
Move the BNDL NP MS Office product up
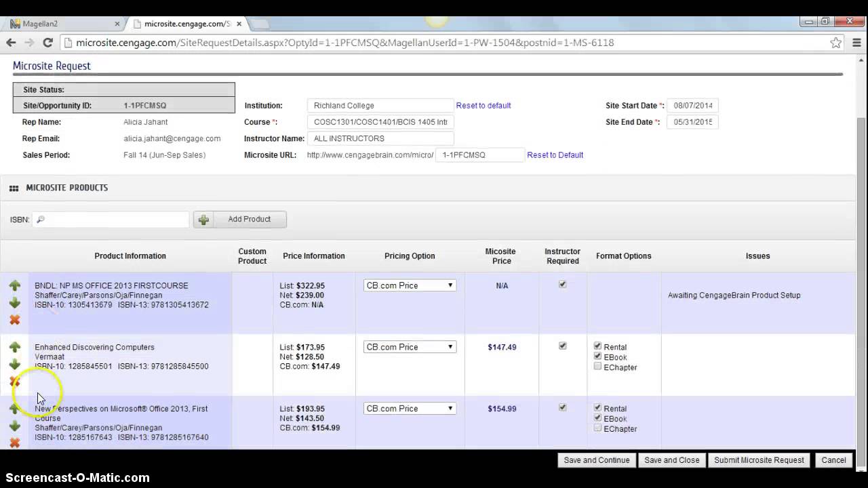pos(15,286)
